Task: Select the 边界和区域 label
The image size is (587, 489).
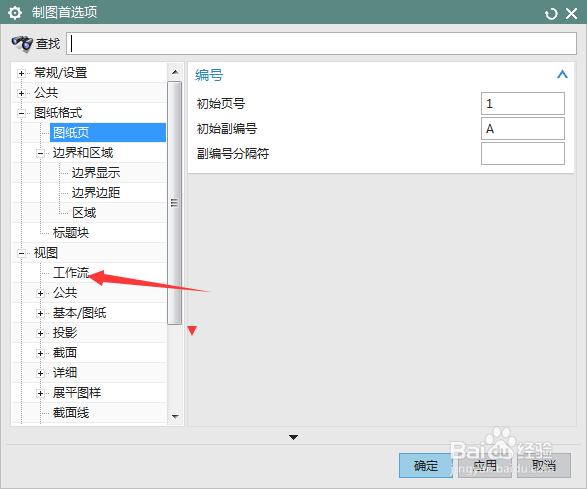Action: coord(83,153)
